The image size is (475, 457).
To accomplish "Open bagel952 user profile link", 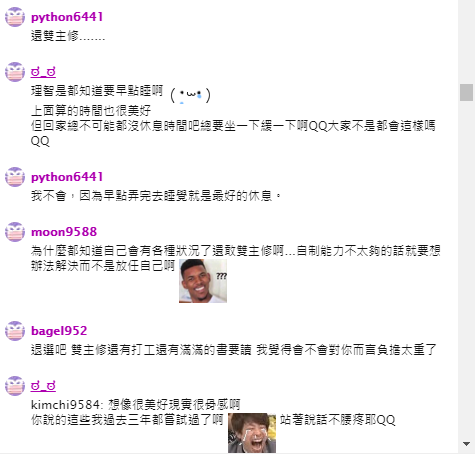I will [x=59, y=331].
